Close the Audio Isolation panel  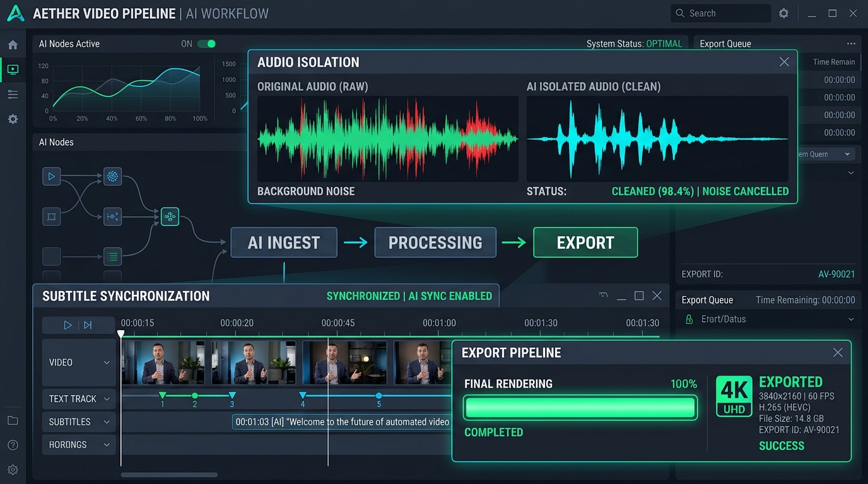pos(784,62)
